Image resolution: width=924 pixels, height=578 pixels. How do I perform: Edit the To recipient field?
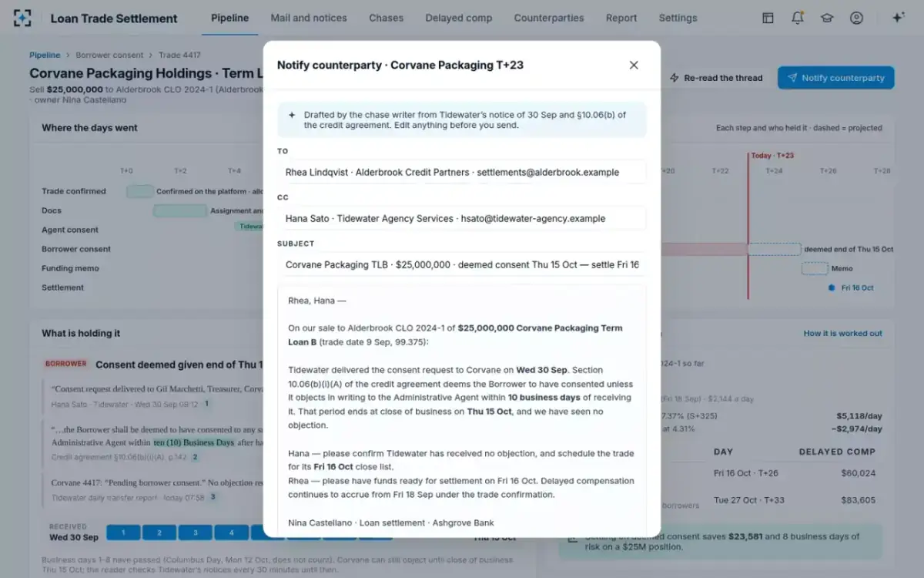[x=462, y=173]
